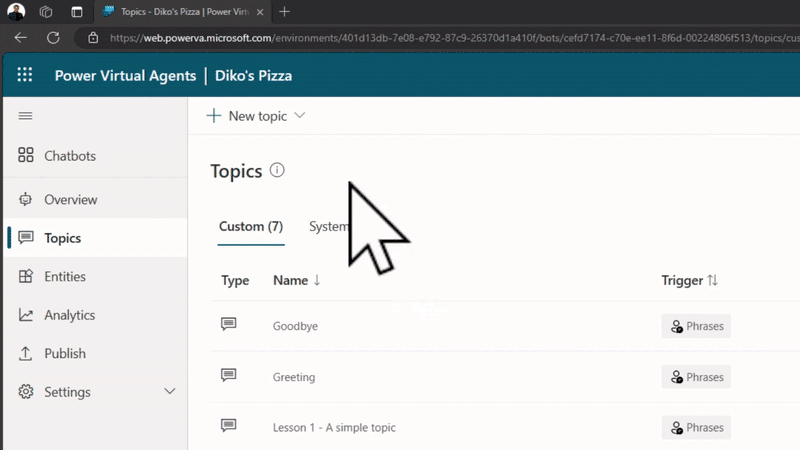800x450 pixels.
Task: Click the Name column header text
Action: click(x=290, y=280)
